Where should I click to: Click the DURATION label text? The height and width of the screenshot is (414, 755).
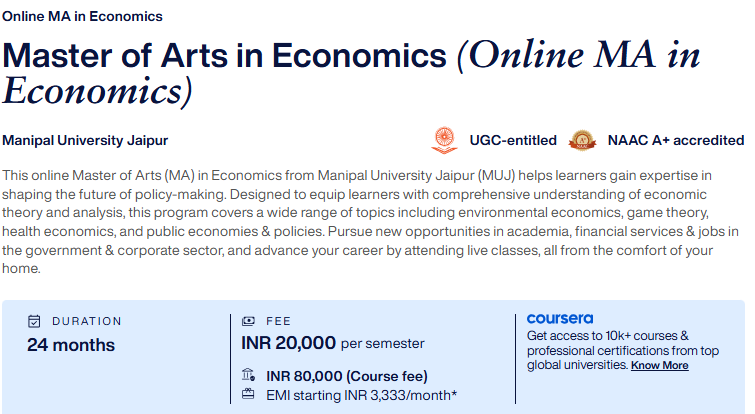pyautogui.click(x=87, y=321)
